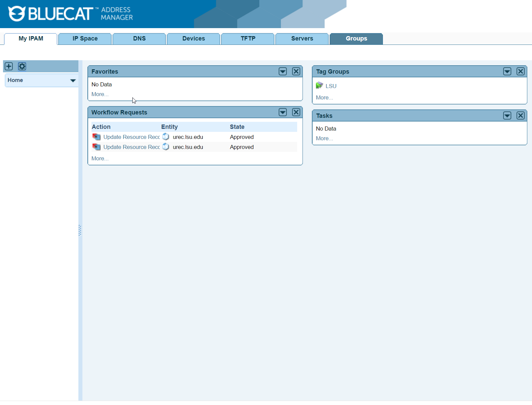Click the BlueCat logo

pyautogui.click(x=70, y=14)
